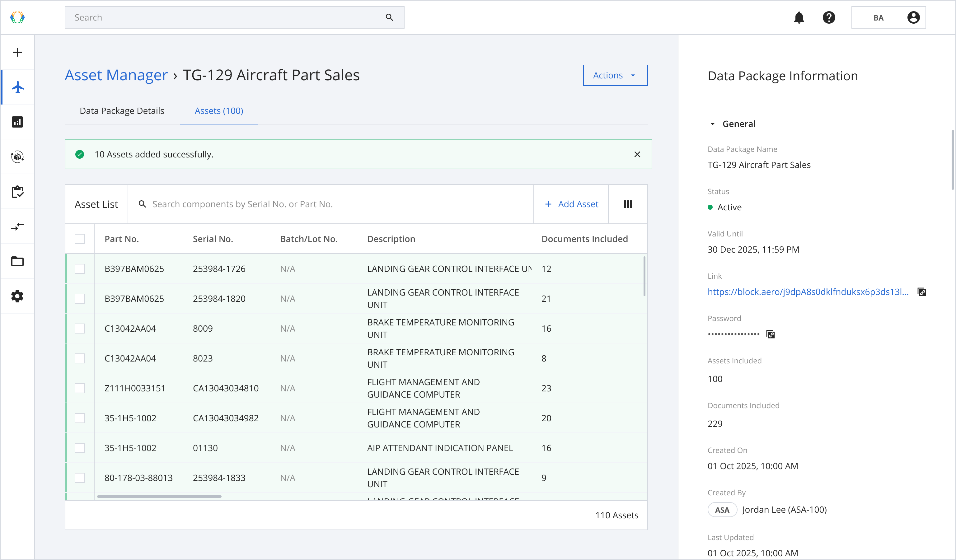Copy the data package link icon
This screenshot has width=956, height=560.
pos(922,292)
